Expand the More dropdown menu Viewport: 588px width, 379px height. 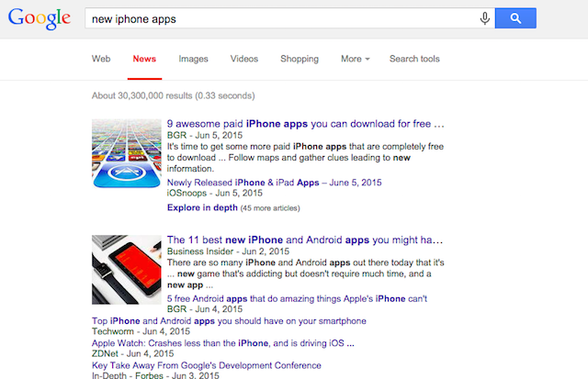point(356,59)
